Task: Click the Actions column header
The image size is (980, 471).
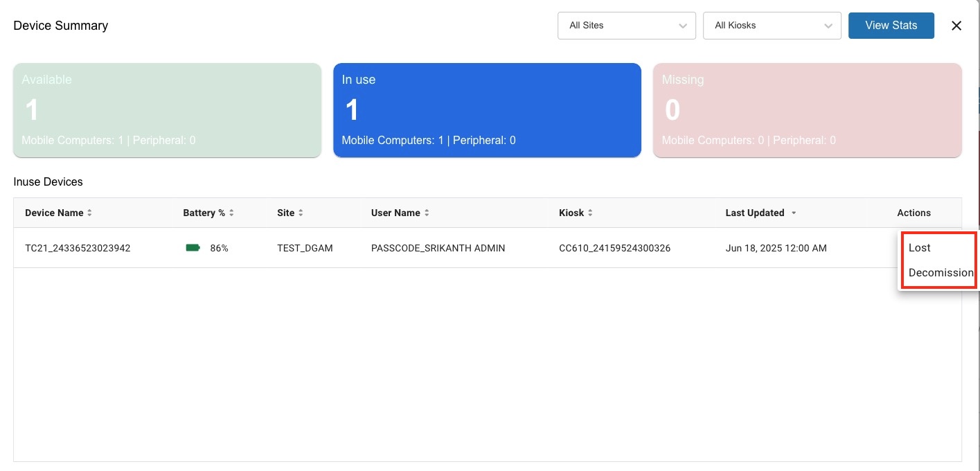Action: [x=914, y=213]
